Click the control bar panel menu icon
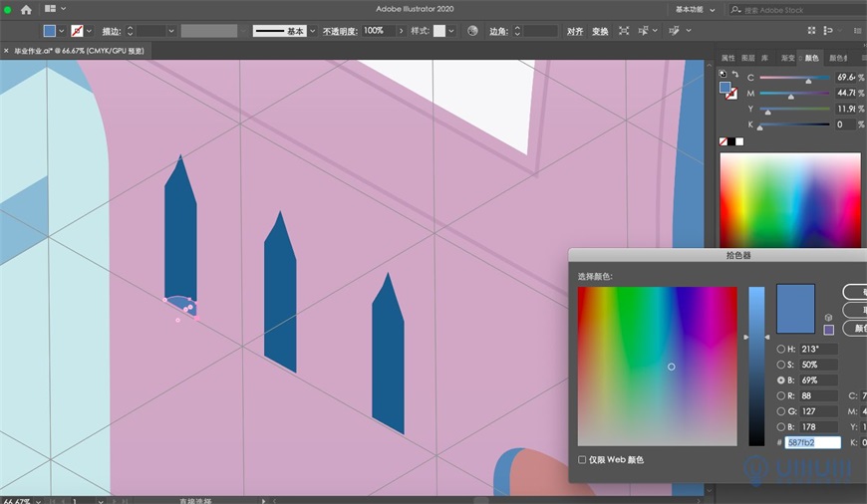867x504 pixels. (860, 31)
